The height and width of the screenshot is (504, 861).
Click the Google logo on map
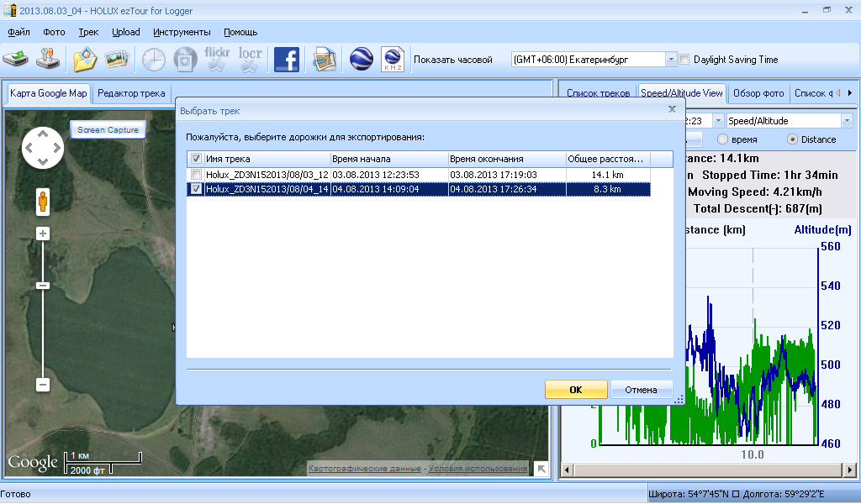click(x=33, y=462)
